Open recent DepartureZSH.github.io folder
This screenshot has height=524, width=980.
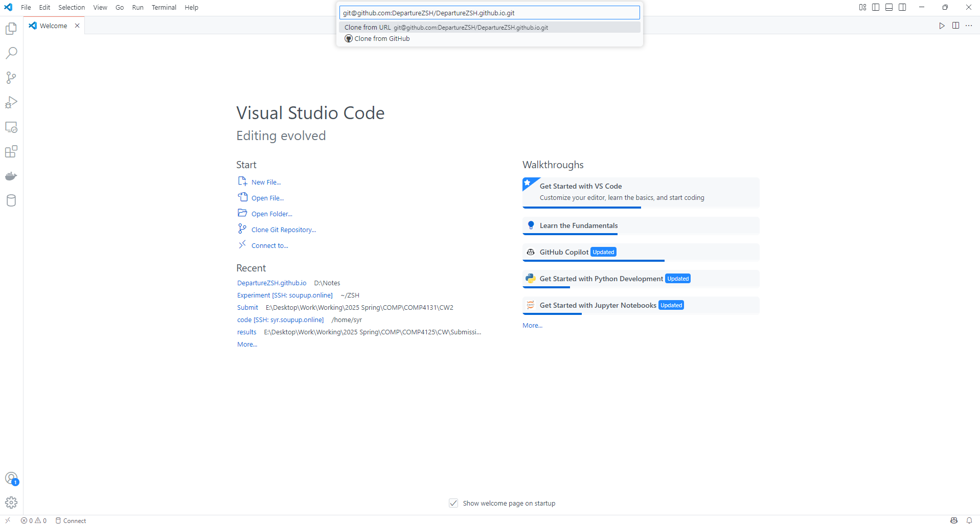(x=272, y=283)
